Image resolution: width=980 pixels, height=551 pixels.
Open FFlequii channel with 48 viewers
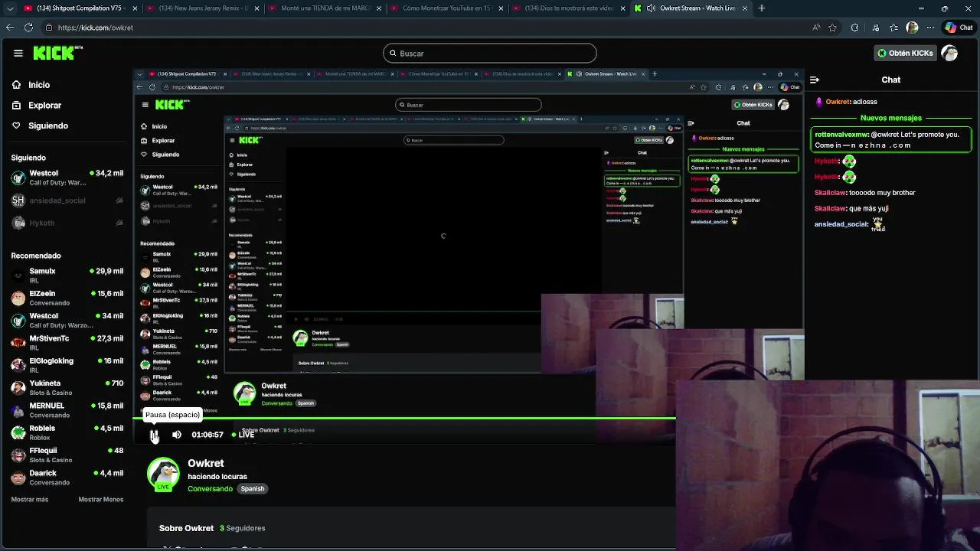[67, 455]
